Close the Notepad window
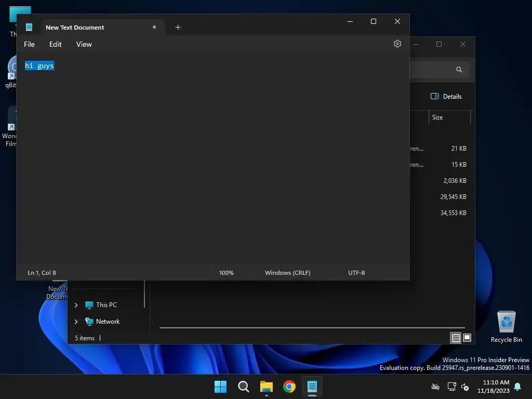The width and height of the screenshot is (532, 399). coord(397,21)
